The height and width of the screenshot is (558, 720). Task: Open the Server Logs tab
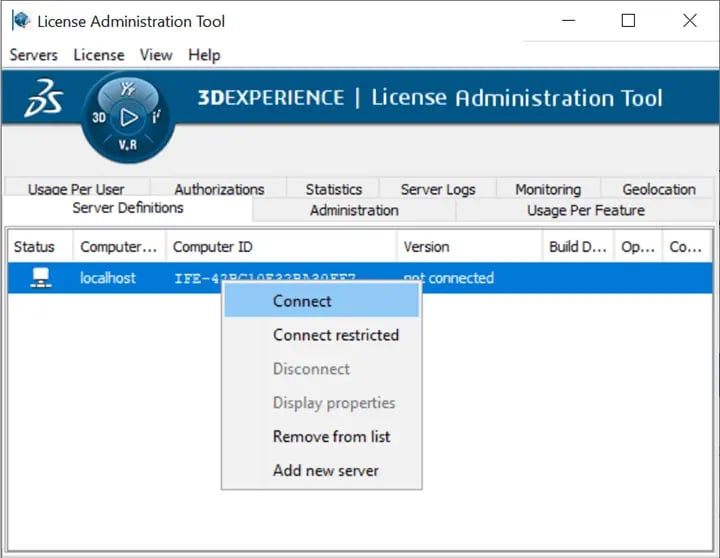pos(438,189)
